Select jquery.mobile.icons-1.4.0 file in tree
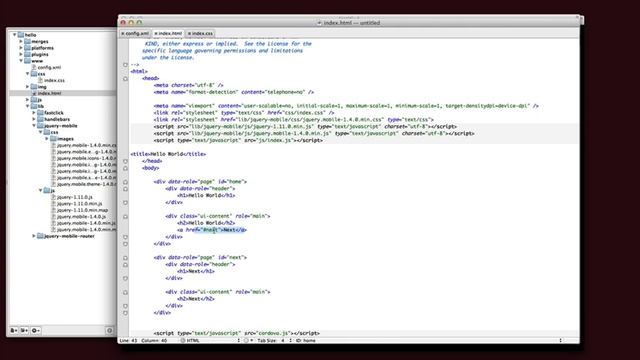640x360 pixels. [x=86, y=158]
